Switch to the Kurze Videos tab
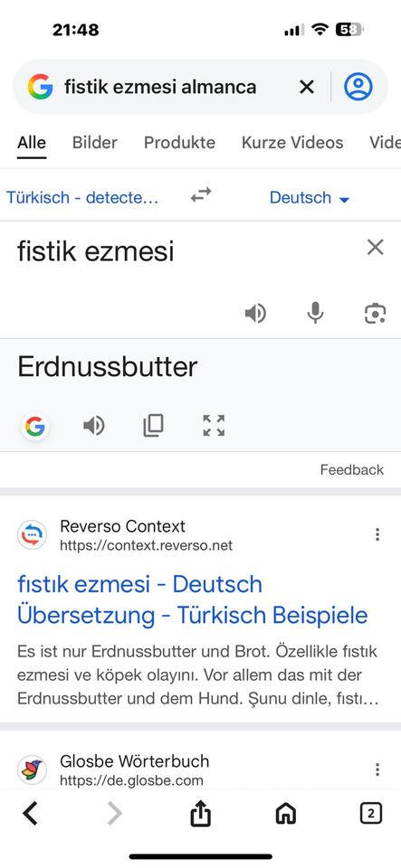401x868 pixels. (x=292, y=143)
